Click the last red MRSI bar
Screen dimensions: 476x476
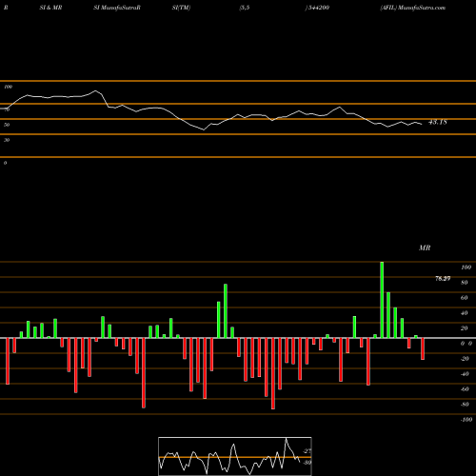(x=423, y=348)
